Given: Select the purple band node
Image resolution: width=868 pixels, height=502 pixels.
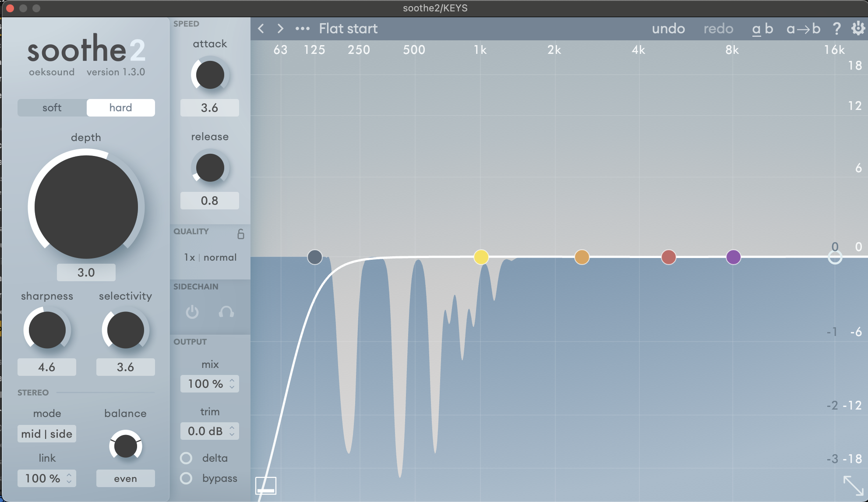Looking at the screenshot, I should (x=733, y=257).
